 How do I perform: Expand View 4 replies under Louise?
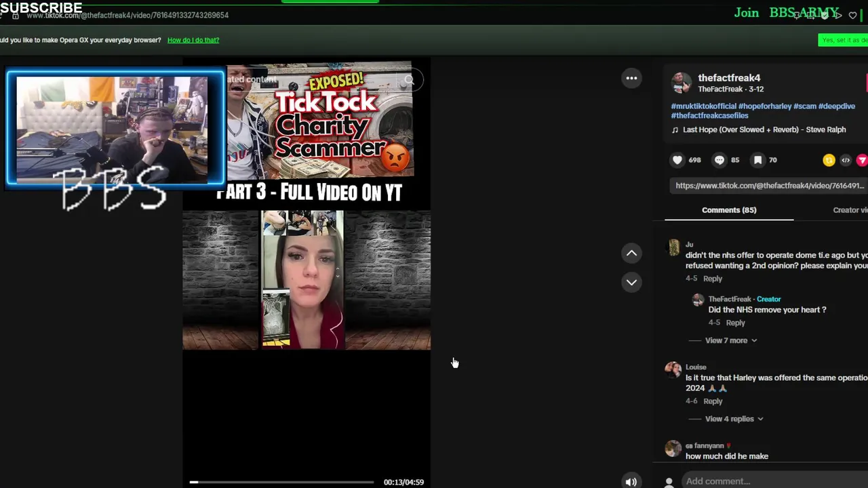[x=734, y=419]
